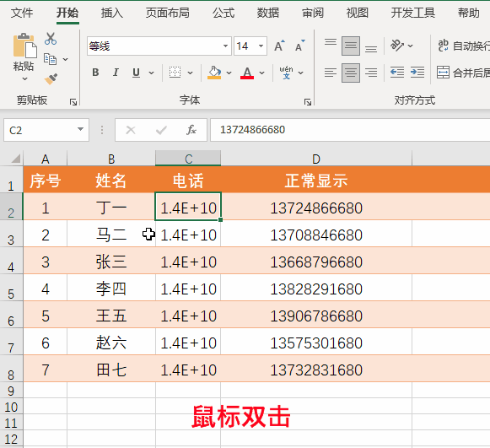Open font group dialog launcher

(x=308, y=102)
